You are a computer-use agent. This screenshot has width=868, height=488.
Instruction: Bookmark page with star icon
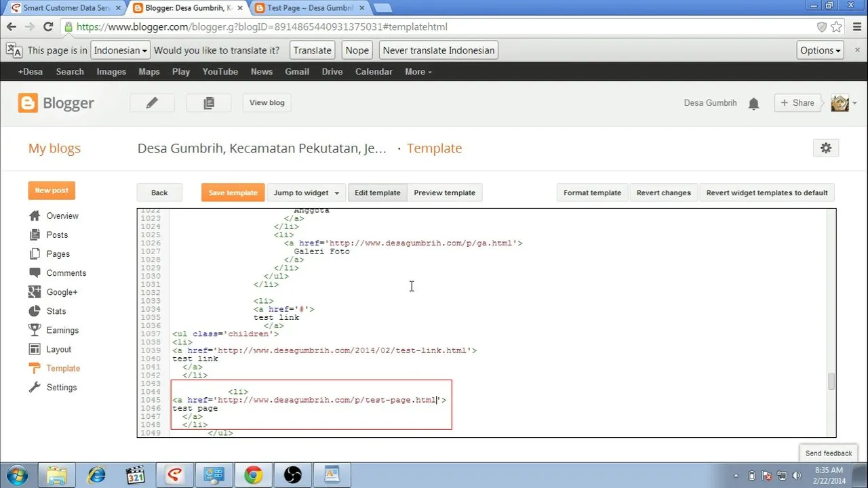coord(836,27)
